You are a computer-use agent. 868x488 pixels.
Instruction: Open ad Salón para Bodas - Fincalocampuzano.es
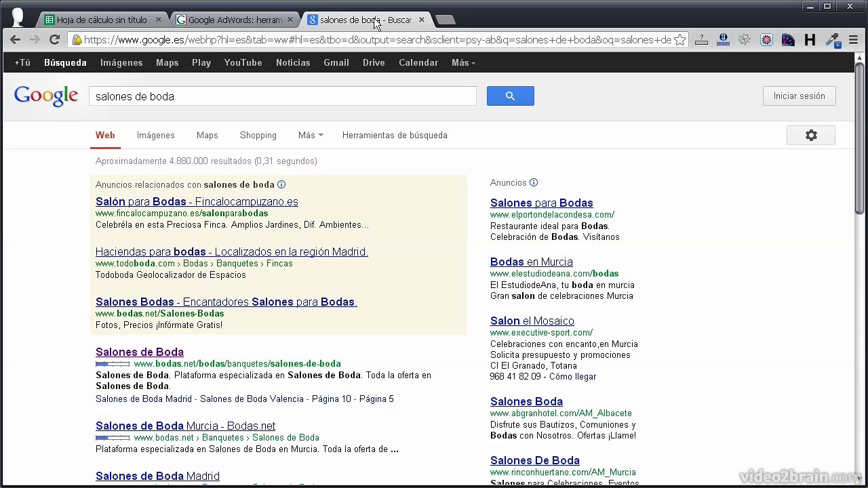point(197,202)
